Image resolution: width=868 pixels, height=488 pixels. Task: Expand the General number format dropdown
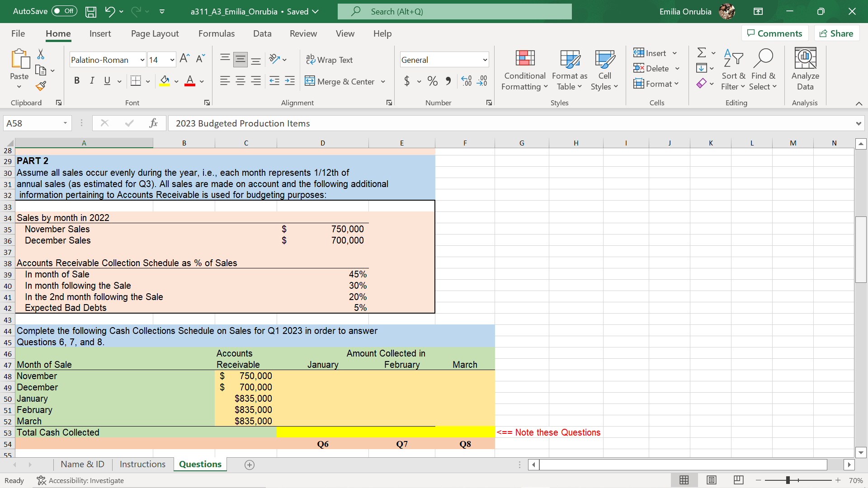click(x=485, y=60)
